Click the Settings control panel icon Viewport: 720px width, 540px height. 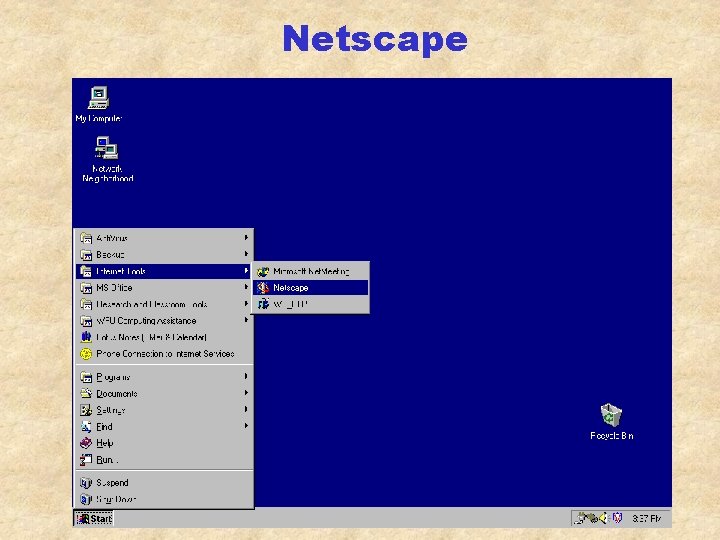(x=86, y=410)
